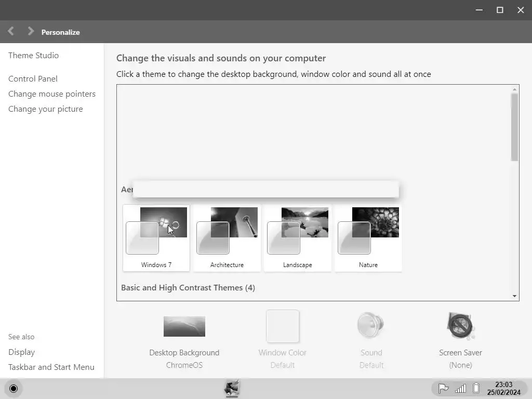Open the launcher circle button in taskbar
The width and height of the screenshot is (532, 399).
coord(14,389)
